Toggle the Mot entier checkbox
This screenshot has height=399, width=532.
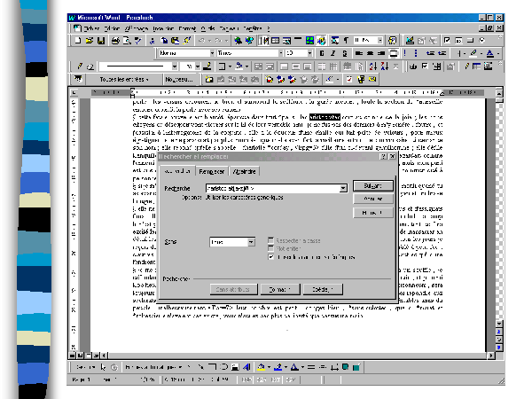click(x=271, y=248)
